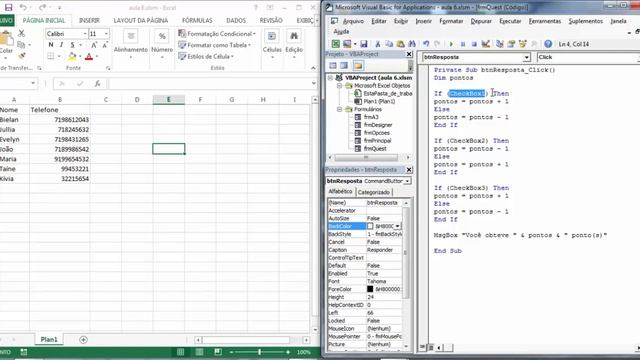
Task: Open the Depurar menu in VBA
Action: coord(481,21)
